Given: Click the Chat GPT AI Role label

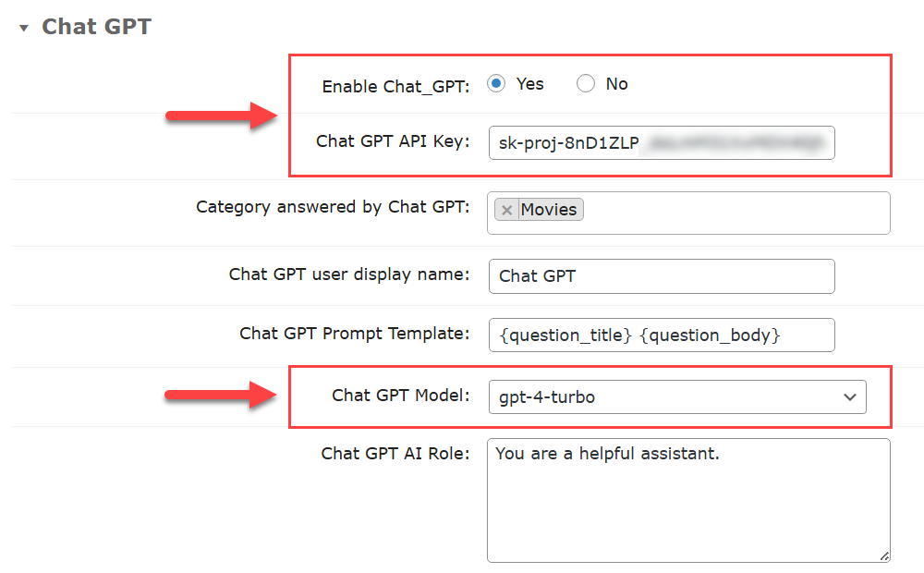Looking at the screenshot, I should point(395,454).
